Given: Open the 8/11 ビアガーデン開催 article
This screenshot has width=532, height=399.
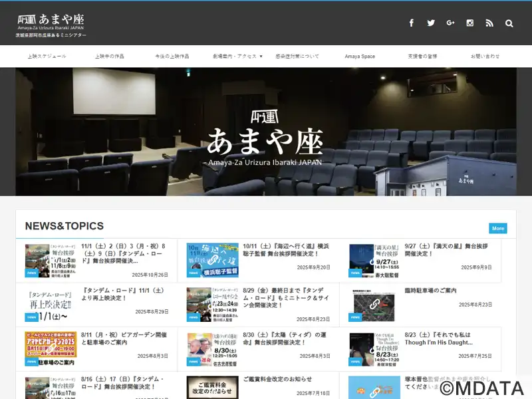Looking at the screenshot, I should 124,338.
